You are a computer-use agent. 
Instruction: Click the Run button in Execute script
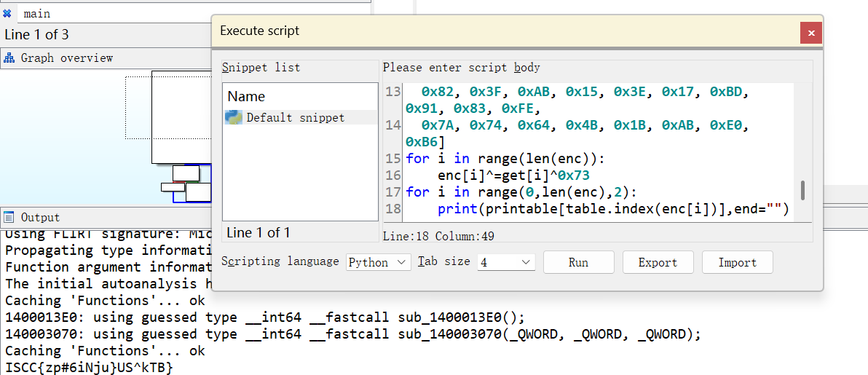[578, 262]
